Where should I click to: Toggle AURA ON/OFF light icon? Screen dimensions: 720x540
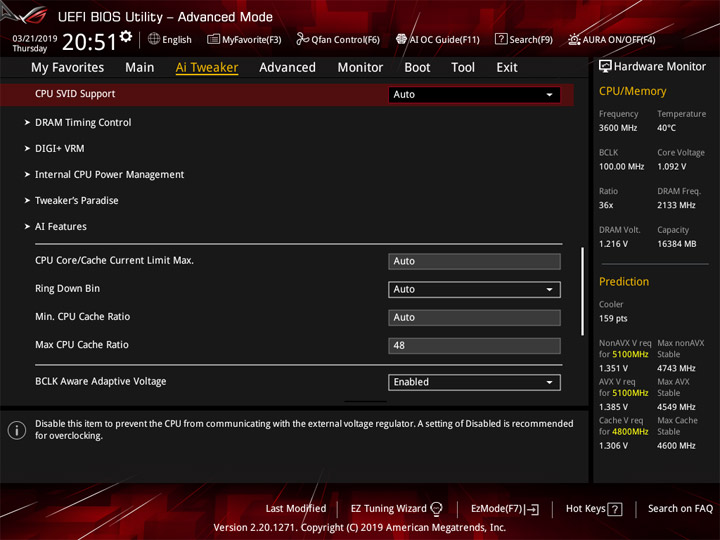pyautogui.click(x=574, y=39)
